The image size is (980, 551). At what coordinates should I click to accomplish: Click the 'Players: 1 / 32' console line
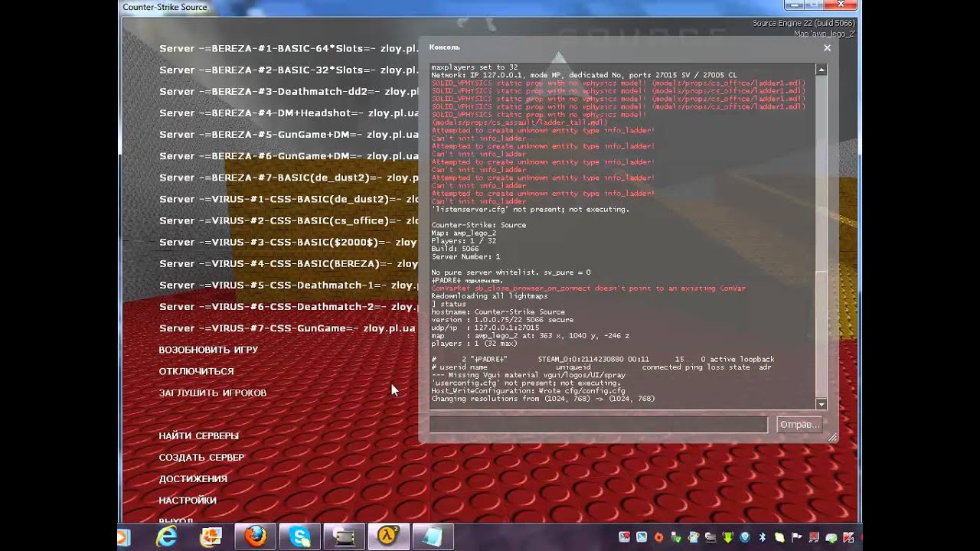pos(465,241)
